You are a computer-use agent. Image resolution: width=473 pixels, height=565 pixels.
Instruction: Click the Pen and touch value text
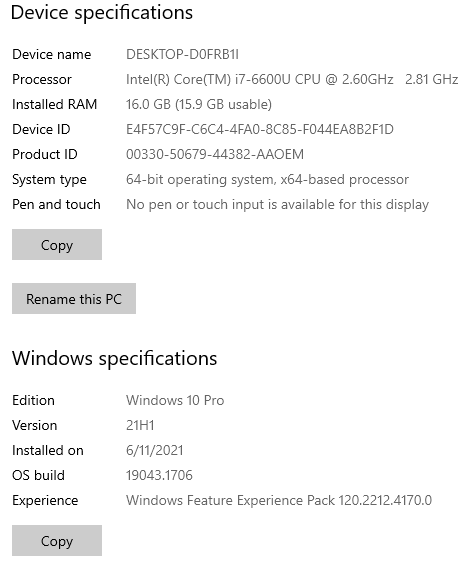[x=277, y=204]
